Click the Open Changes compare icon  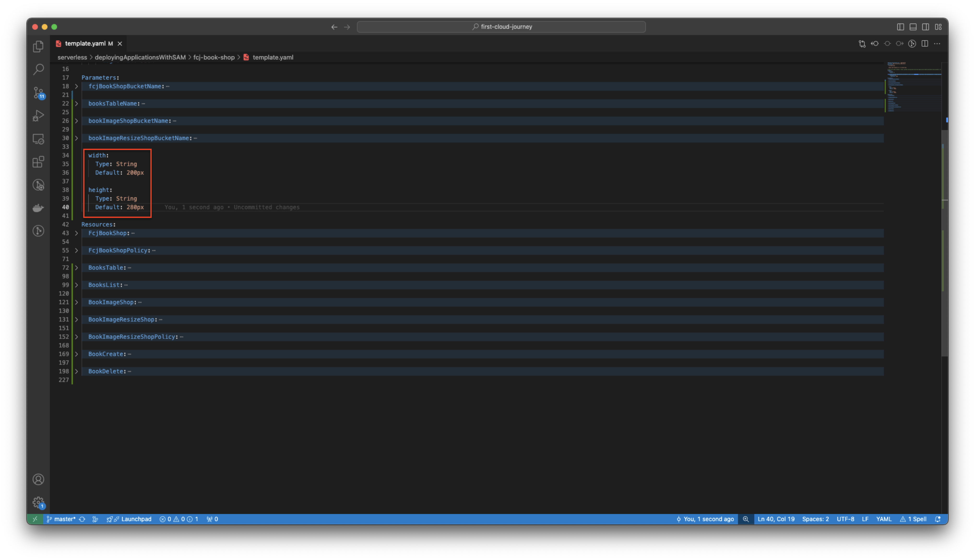862,44
